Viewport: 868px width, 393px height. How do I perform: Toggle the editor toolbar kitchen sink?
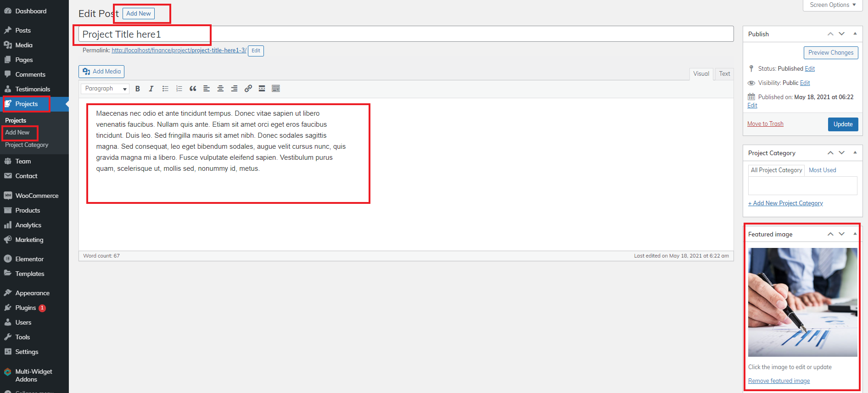[276, 89]
